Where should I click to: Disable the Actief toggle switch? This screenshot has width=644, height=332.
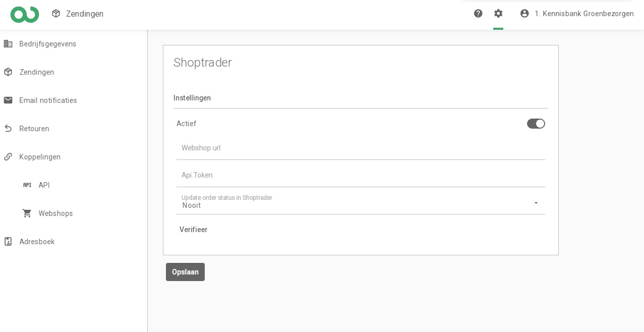click(x=536, y=124)
